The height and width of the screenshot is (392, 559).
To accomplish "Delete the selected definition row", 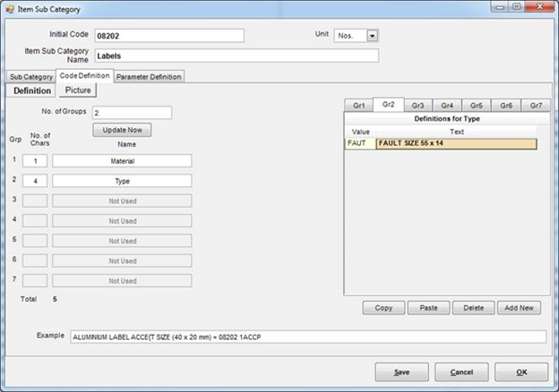I will click(x=474, y=308).
